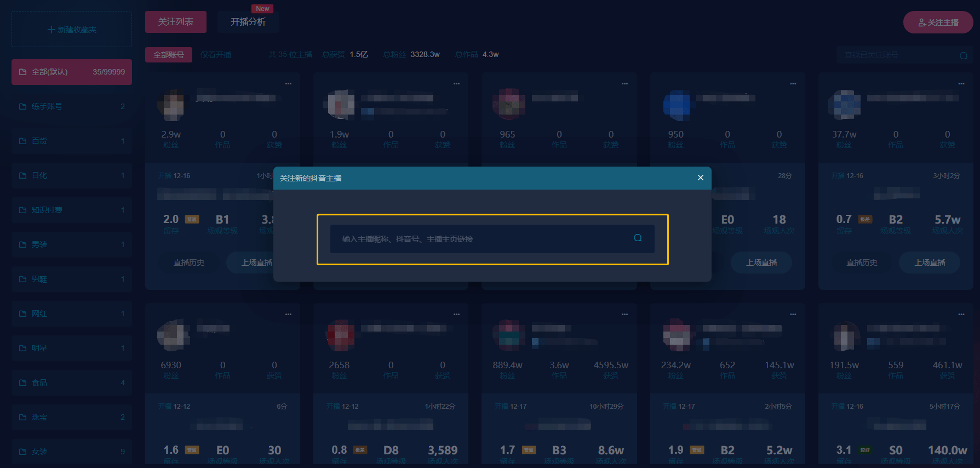The width and height of the screenshot is (980, 468).
Task: Open the more menu on the 965粉丝 card
Action: click(624, 84)
